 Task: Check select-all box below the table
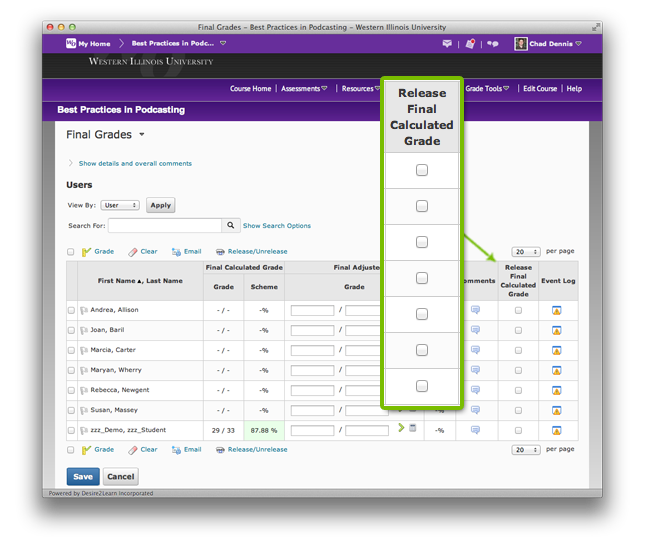click(70, 450)
